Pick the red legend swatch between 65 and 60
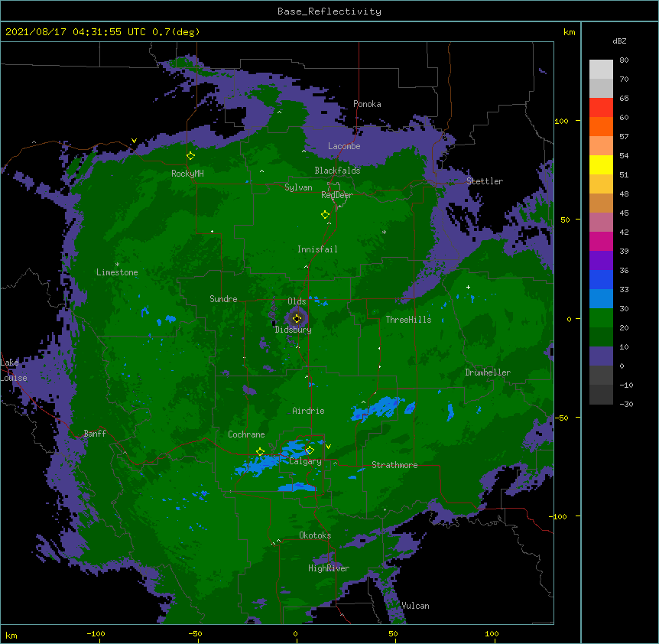This screenshot has height=644, width=659. [x=601, y=107]
